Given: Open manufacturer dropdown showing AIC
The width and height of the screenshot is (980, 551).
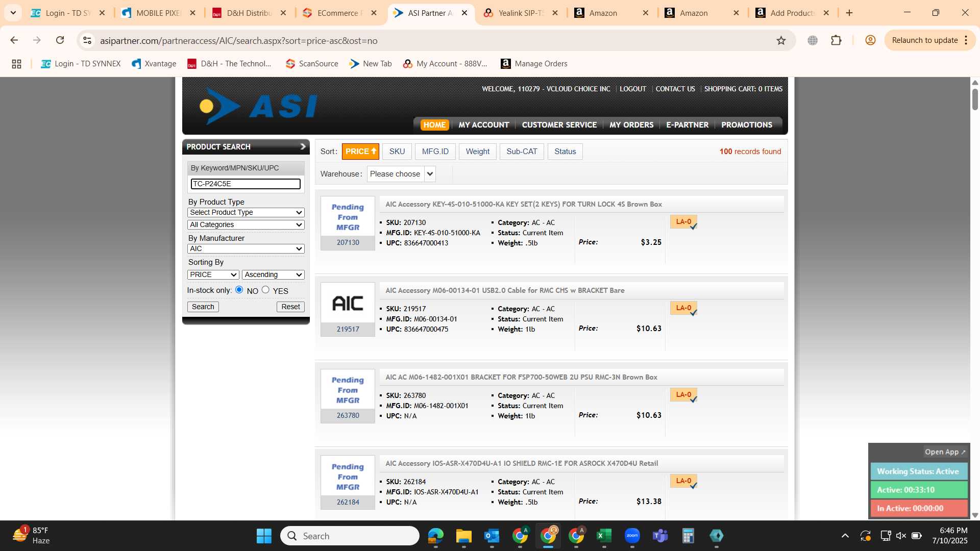Looking at the screenshot, I should (x=246, y=248).
